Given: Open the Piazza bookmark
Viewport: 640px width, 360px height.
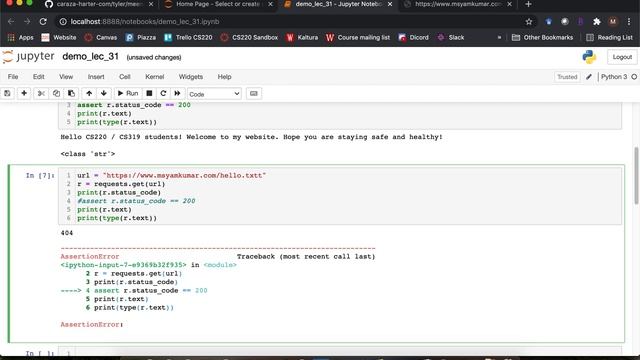Looking at the screenshot, I should 141,38.
